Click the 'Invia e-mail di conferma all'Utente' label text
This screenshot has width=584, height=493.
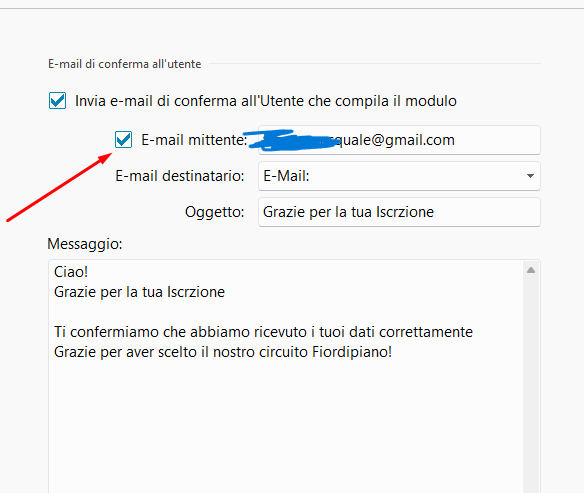(266, 101)
